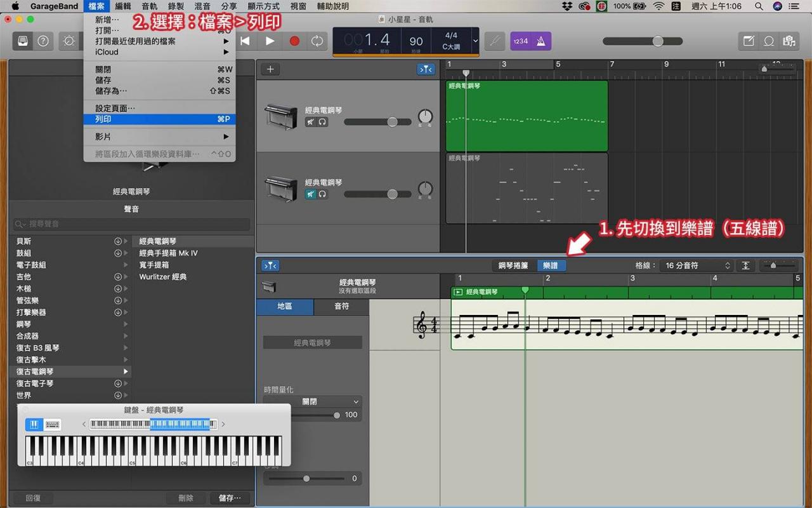Solo the first 經典電鋼琴 track with headphones
812x508 pixels.
click(x=322, y=122)
